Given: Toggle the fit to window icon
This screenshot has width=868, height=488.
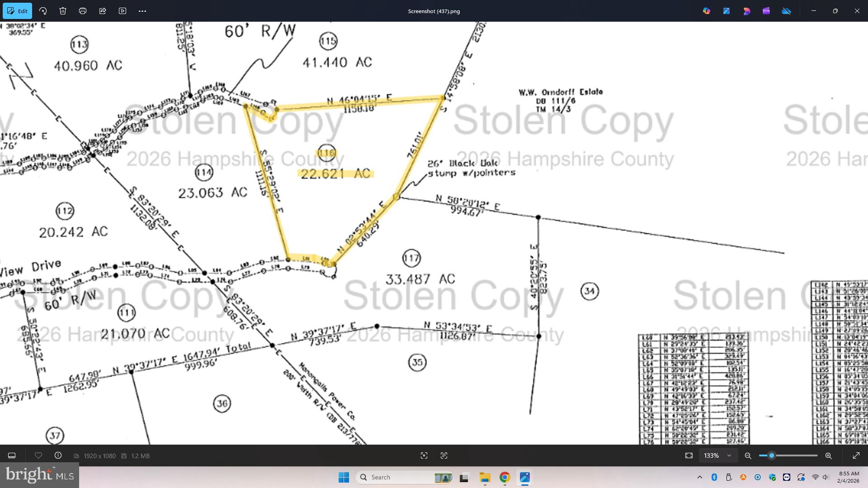Looking at the screenshot, I should [689, 455].
